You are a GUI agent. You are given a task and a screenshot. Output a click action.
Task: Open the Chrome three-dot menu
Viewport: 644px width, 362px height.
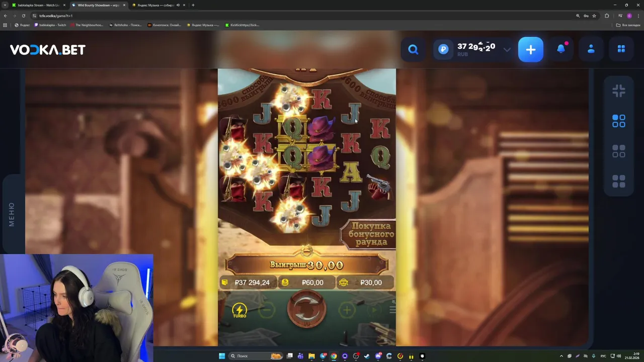pos(639,16)
